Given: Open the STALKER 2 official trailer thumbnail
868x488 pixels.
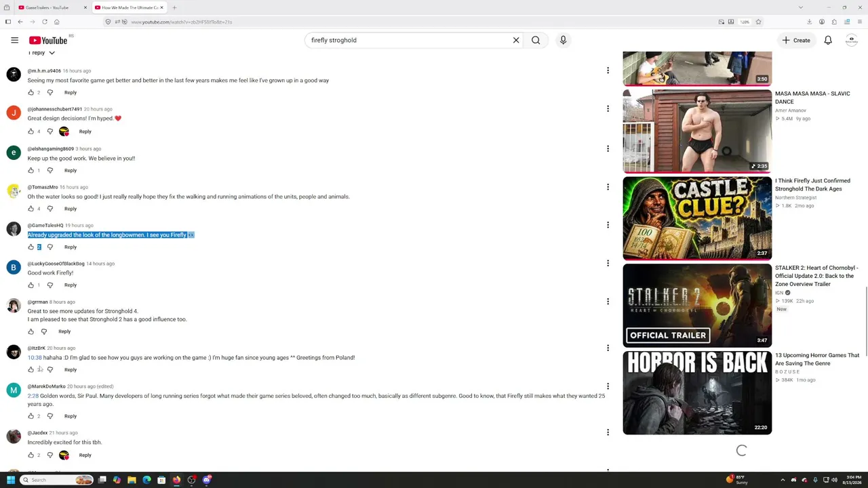Looking at the screenshot, I should click(x=697, y=306).
